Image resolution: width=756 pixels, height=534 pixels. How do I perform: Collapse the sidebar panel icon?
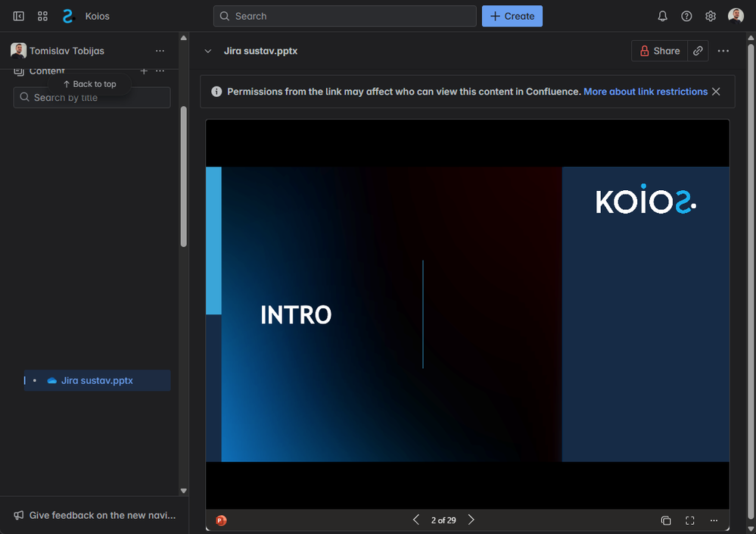[18, 17]
